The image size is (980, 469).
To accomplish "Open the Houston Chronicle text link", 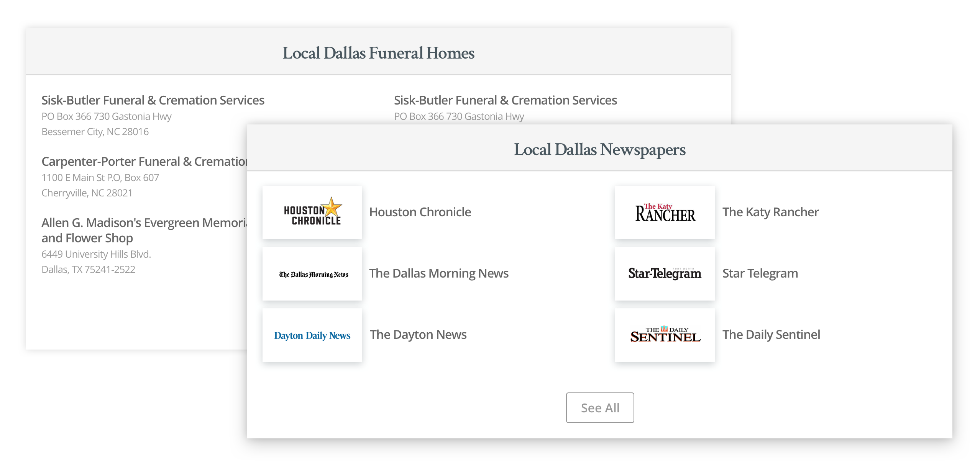I will (x=420, y=212).
